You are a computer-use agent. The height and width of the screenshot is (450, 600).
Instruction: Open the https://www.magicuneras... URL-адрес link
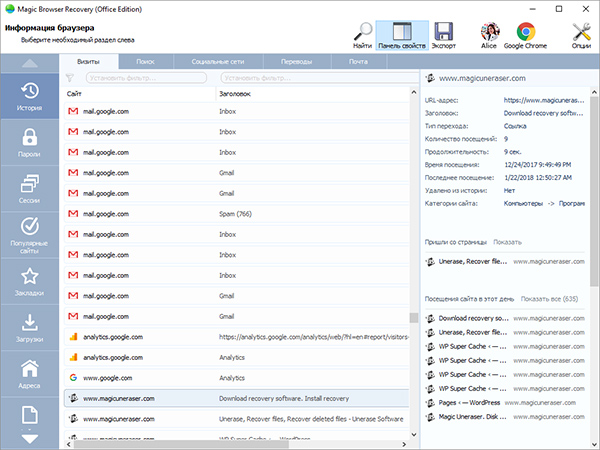(544, 100)
